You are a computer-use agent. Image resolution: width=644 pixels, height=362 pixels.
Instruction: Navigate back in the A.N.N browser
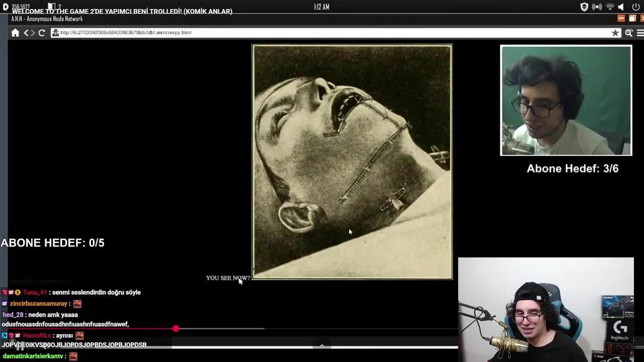pos(26,33)
